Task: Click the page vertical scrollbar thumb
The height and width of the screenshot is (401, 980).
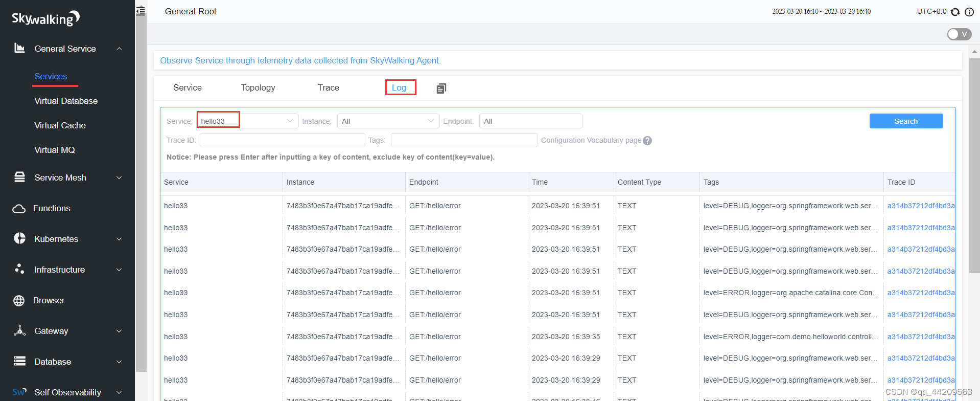Action: [x=974, y=165]
